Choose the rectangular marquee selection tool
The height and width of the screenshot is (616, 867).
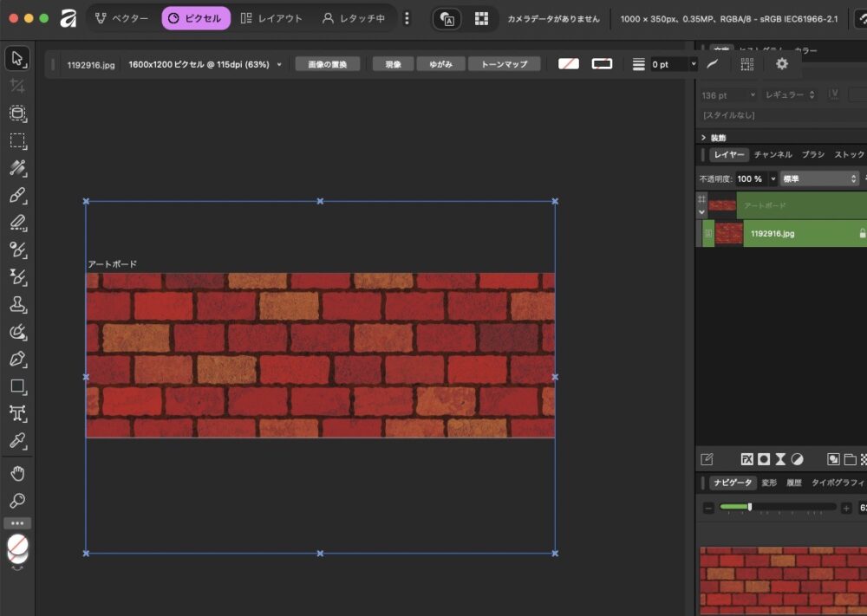point(17,140)
